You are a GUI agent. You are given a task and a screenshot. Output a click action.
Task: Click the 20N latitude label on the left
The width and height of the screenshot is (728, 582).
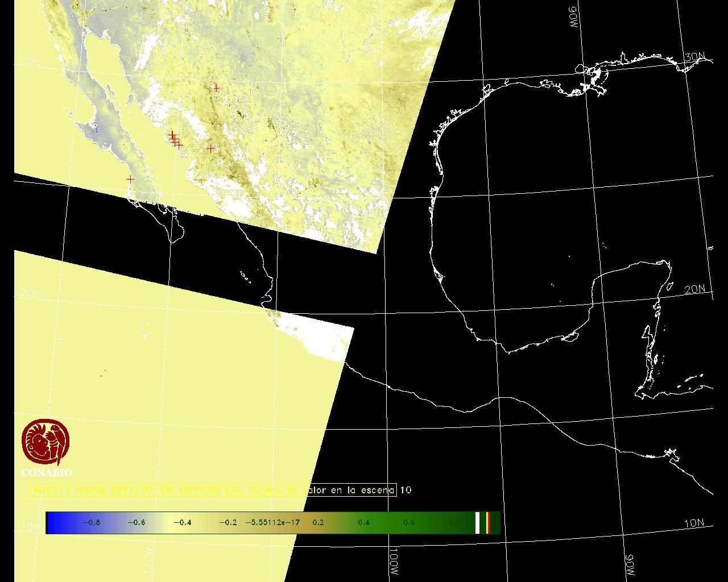(30, 294)
